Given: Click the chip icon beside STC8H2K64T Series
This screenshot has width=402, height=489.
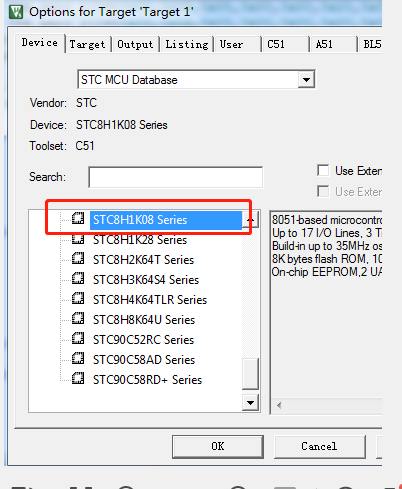Looking at the screenshot, I should tap(78, 258).
